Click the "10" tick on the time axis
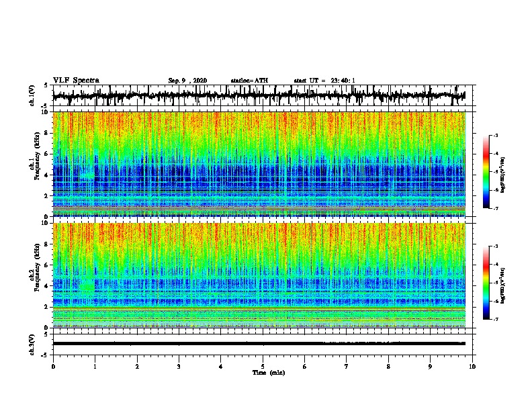 coord(472,367)
